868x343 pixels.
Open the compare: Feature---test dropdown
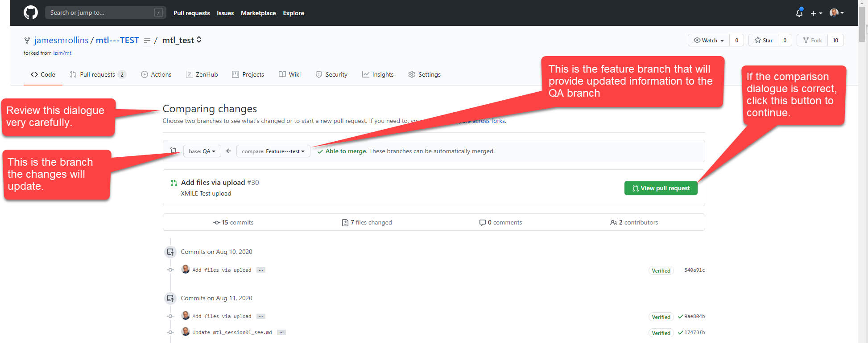pyautogui.click(x=273, y=151)
